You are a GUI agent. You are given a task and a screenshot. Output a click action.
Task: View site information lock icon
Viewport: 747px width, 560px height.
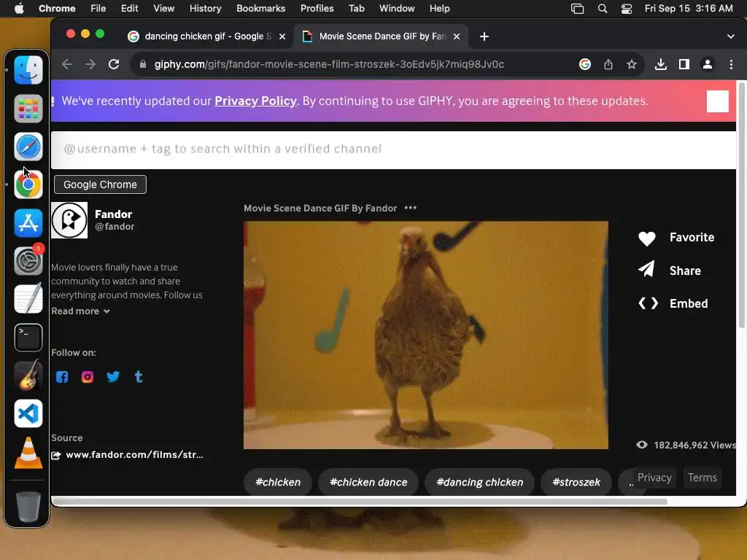[x=142, y=64]
